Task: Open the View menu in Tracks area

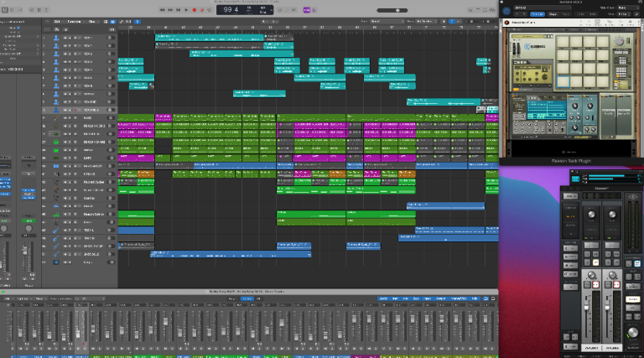Action: 92,21
